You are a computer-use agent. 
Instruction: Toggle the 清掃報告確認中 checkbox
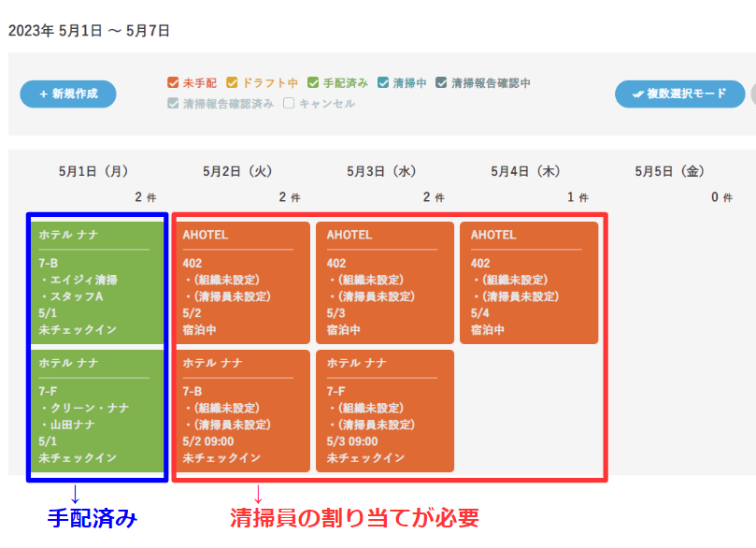coord(442,83)
